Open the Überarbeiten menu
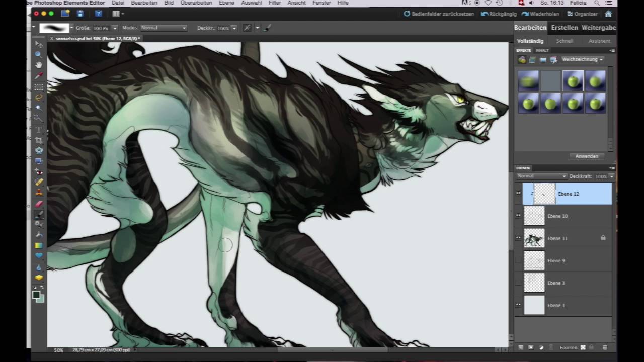Viewport: 644px width, 362px height. click(x=196, y=3)
